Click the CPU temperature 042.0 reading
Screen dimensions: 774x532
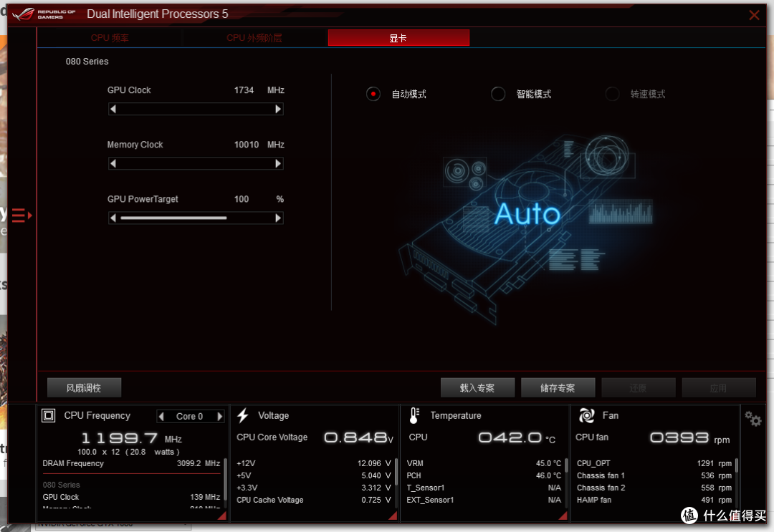[x=517, y=437]
